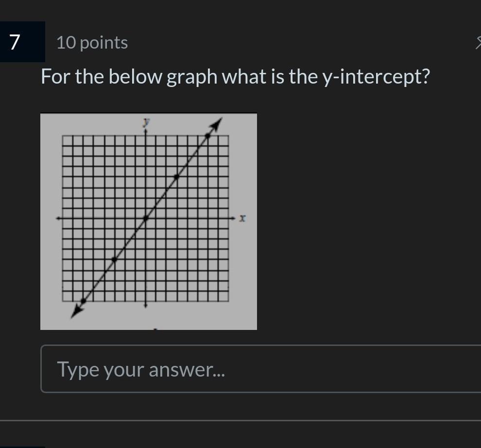Click the lower-left arrowhead of the graphed line
Image resolution: width=481 pixels, height=448 pixels.
point(76,311)
